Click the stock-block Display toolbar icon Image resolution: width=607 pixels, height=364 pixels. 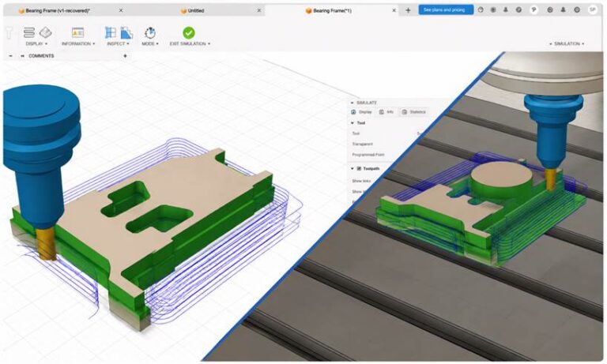point(46,32)
